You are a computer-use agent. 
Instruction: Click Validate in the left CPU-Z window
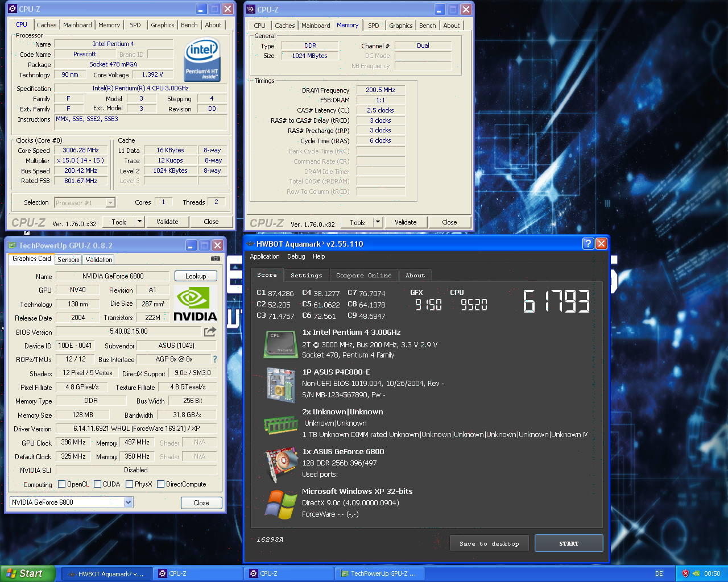click(167, 222)
